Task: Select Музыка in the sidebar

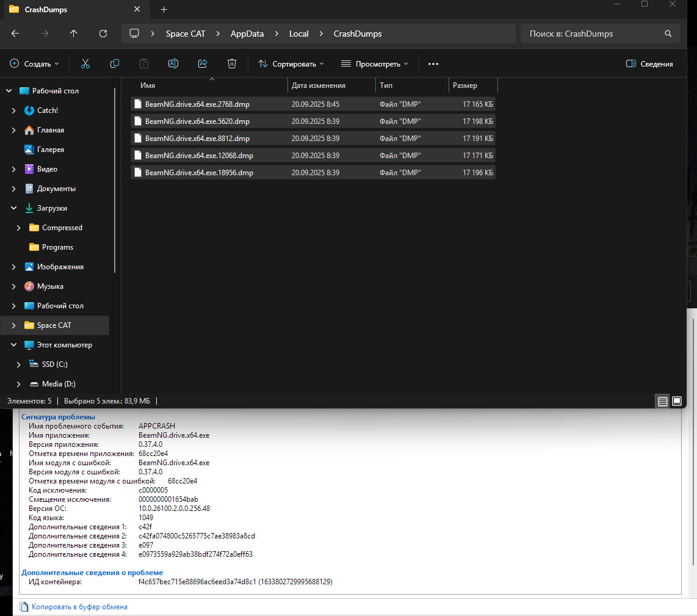Action: (x=50, y=286)
